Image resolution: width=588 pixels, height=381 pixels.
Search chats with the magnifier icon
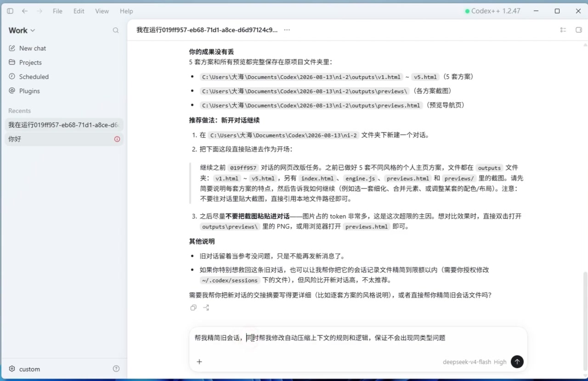[x=116, y=30]
